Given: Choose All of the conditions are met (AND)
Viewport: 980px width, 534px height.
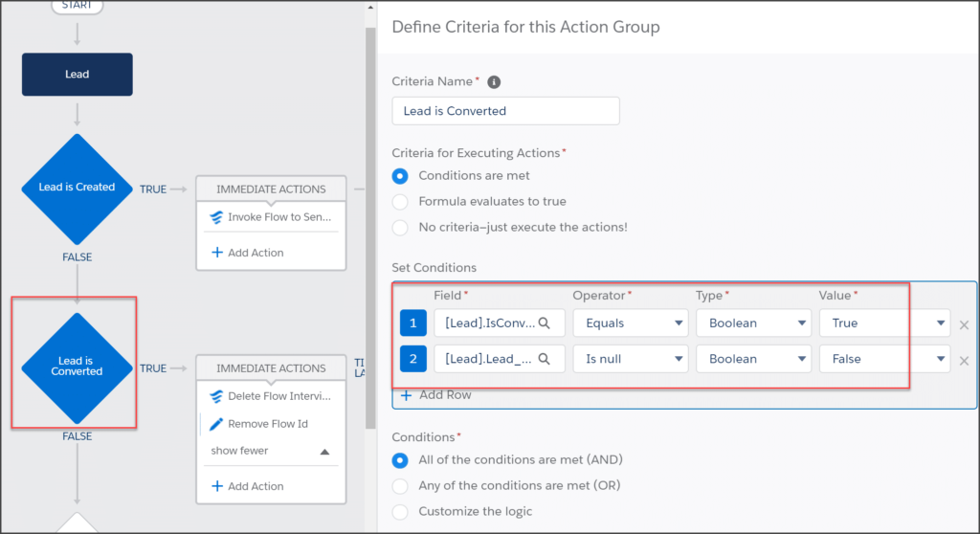Looking at the screenshot, I should point(400,460).
